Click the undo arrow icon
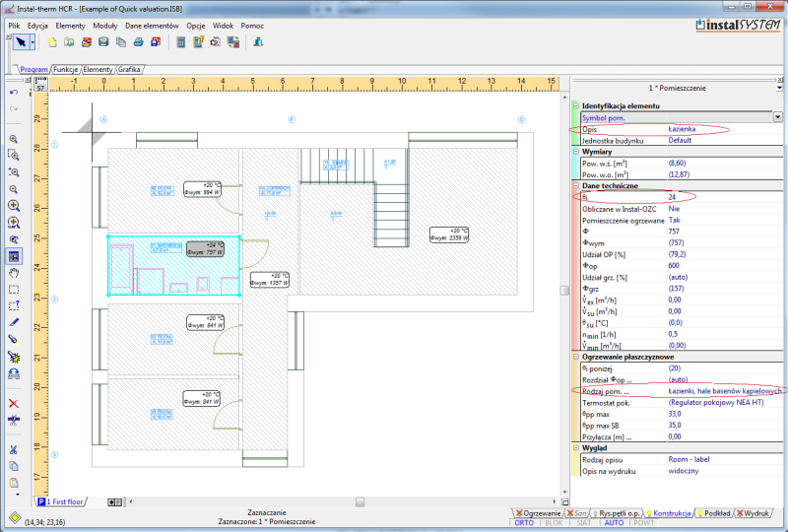788x532 pixels. 14,93
